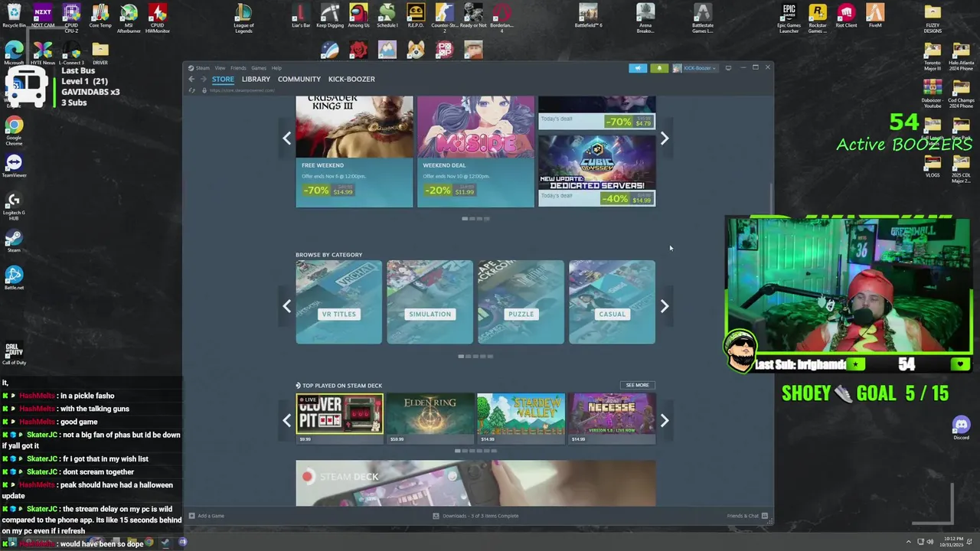Select the STORE tab
Image resolution: width=980 pixels, height=551 pixels.
223,80
